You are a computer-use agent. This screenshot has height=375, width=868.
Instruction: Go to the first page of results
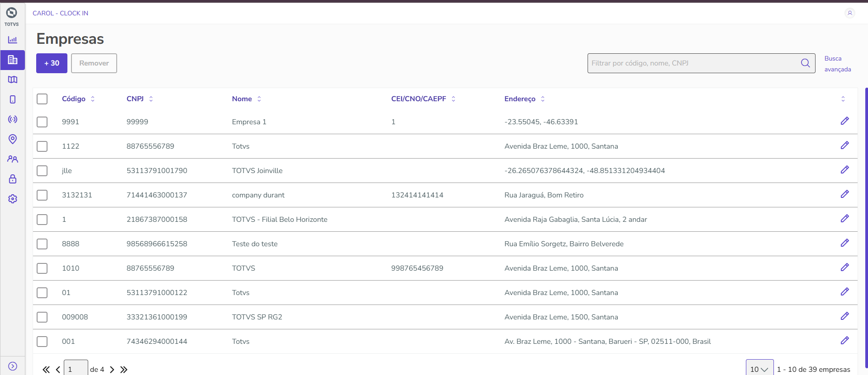coord(46,370)
